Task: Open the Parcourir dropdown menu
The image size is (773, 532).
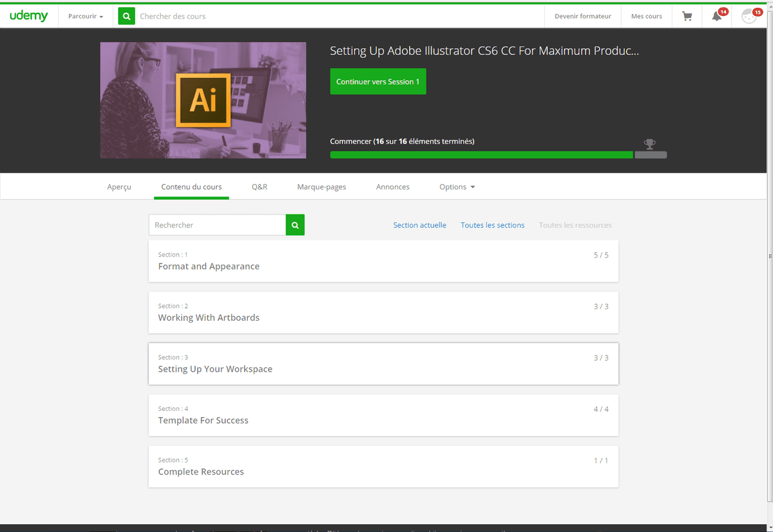Action: (85, 16)
